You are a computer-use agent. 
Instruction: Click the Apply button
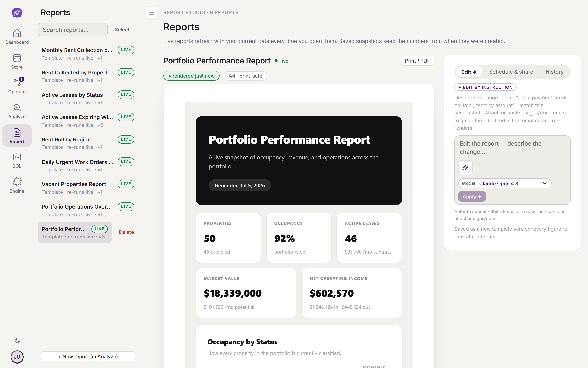point(472,196)
